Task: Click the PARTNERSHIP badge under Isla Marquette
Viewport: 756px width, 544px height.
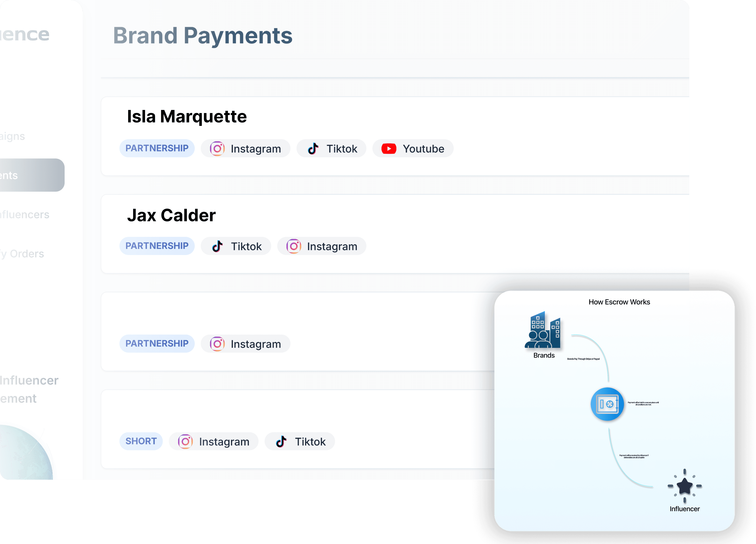Action: (x=157, y=148)
